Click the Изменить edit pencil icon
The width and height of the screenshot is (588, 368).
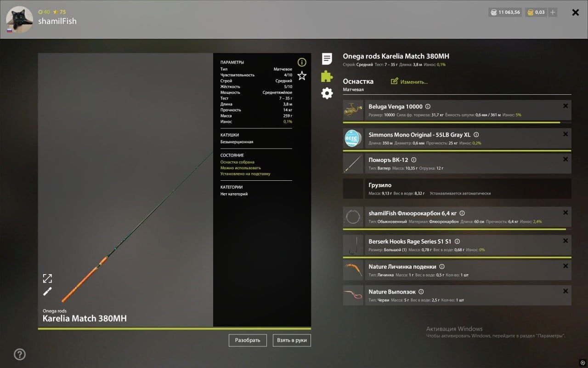394,81
